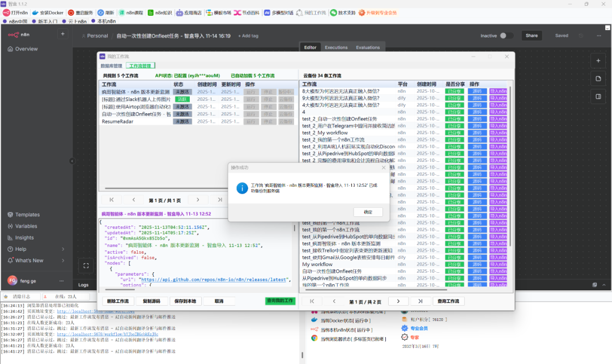Go to next page in cloud backup list
This screenshot has width=612, height=364.
coord(398,301)
